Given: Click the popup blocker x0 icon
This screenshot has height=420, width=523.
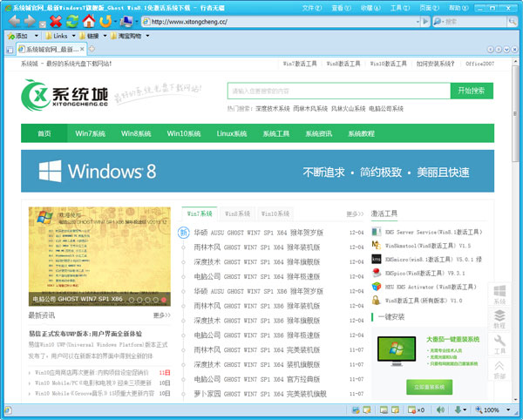Looking at the screenshot, I should pyautogui.click(x=417, y=410).
